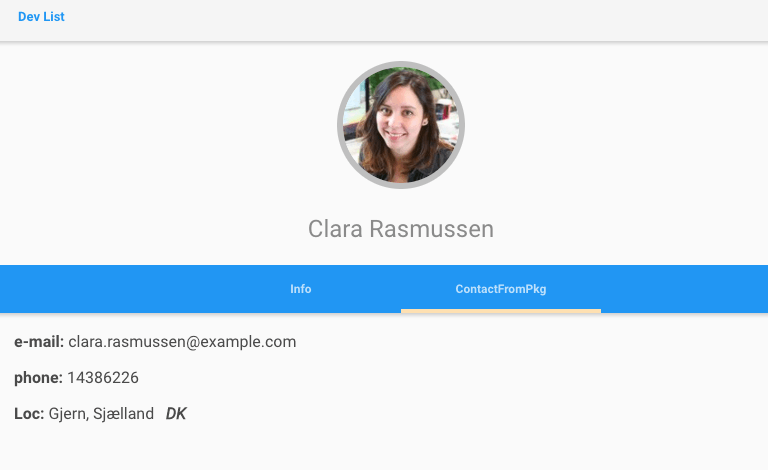
Task: Click the DK country code
Action: (x=176, y=414)
